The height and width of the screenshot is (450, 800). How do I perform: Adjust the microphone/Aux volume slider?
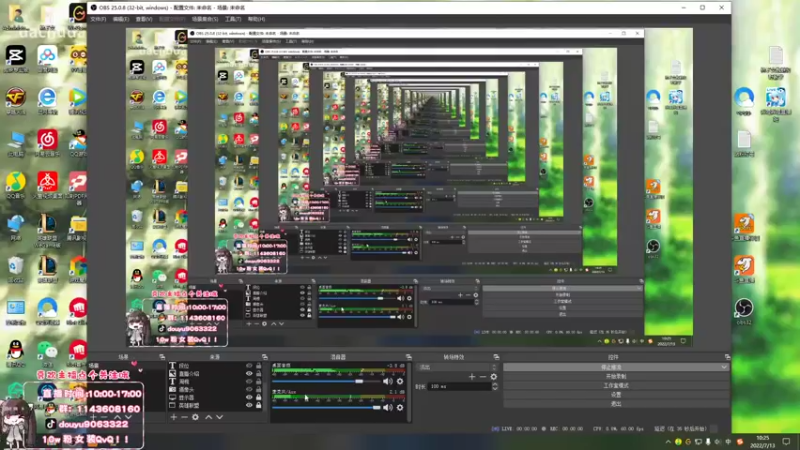coord(327,407)
